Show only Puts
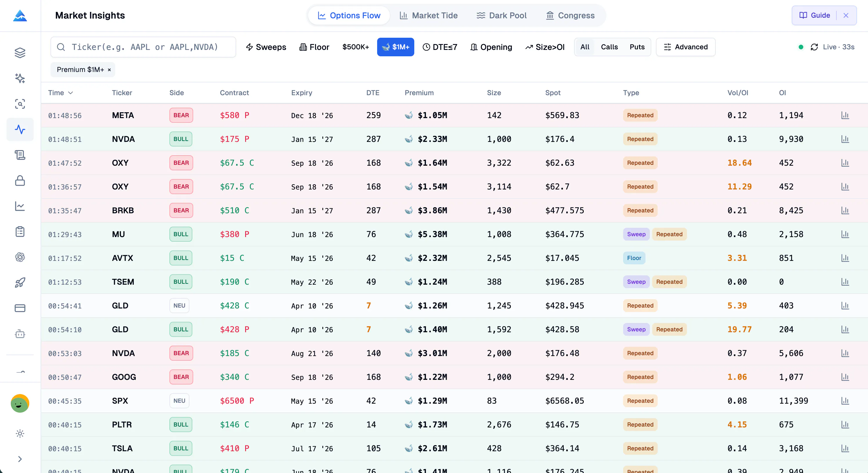Screen dimensions: 868x473 [x=637, y=47]
